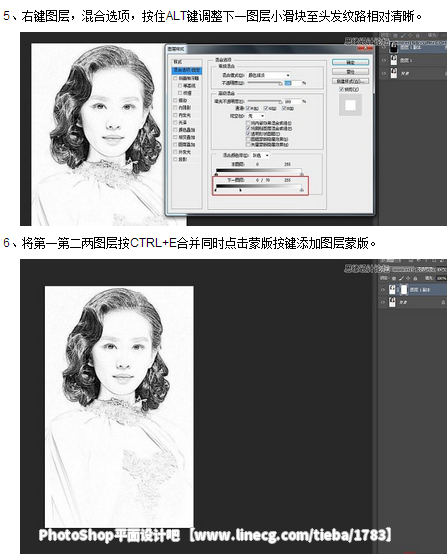Open the 渐变叠加 (Gradient Overlay) style entry

(x=187, y=137)
